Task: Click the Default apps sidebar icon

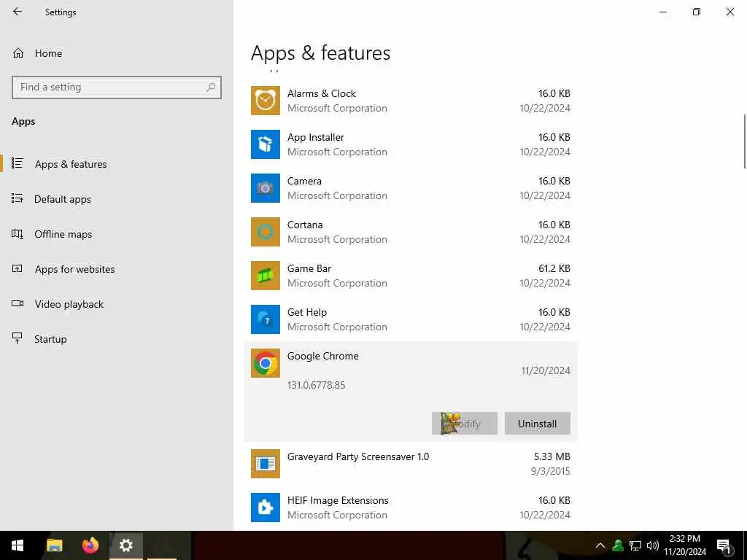Action: pos(18,198)
